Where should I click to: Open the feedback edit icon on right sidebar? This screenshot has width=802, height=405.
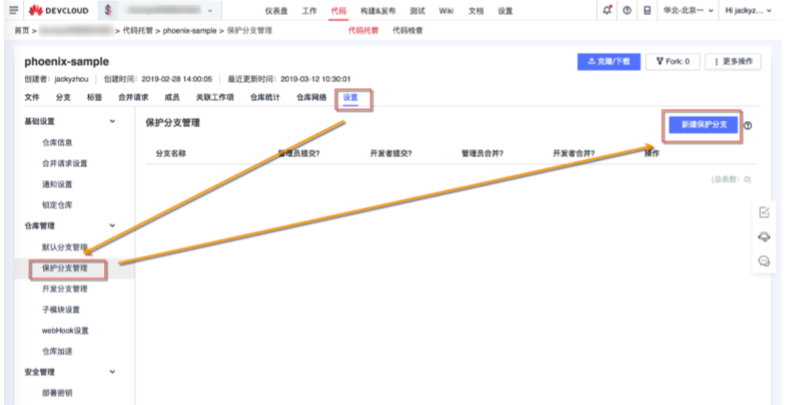point(764,212)
